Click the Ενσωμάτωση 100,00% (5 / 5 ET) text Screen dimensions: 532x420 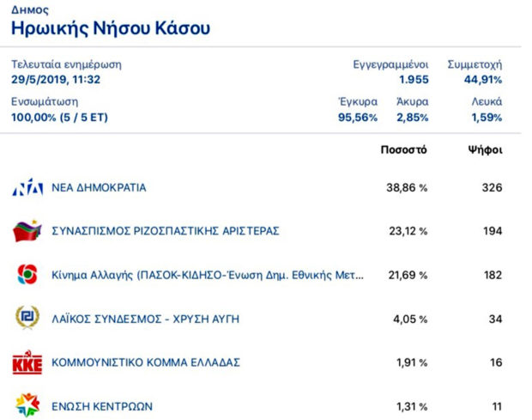coord(59,118)
